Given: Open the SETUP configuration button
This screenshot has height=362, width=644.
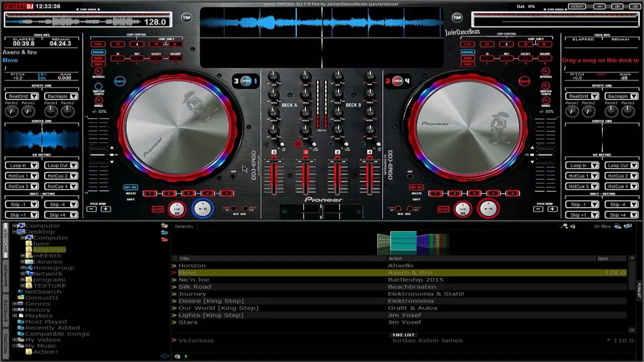Looking at the screenshot, I should click(577, 7).
